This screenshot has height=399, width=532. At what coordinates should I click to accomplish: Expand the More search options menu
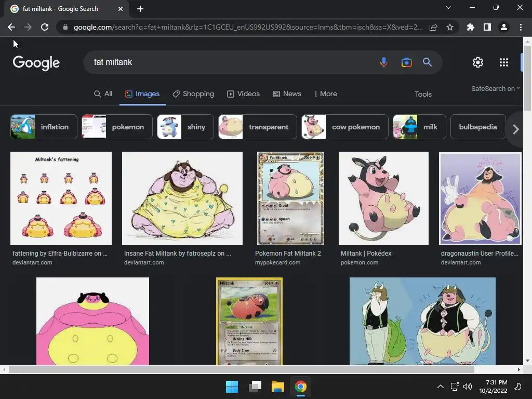click(325, 94)
